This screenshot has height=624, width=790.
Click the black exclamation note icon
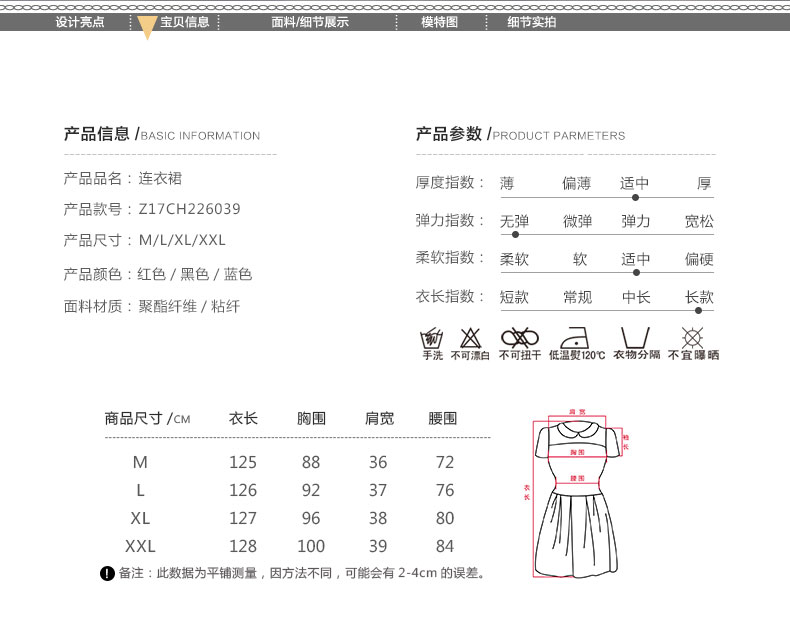[107, 573]
